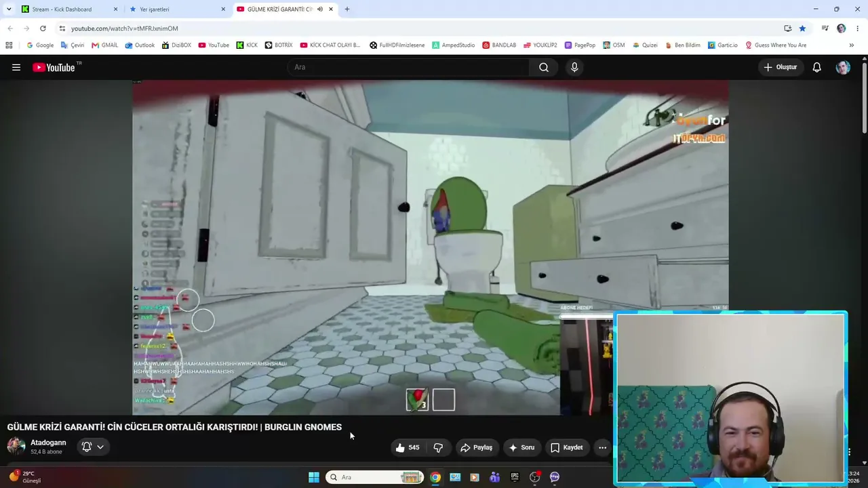Focus the YouTube Ara search field
868x488 pixels.
[x=408, y=67]
